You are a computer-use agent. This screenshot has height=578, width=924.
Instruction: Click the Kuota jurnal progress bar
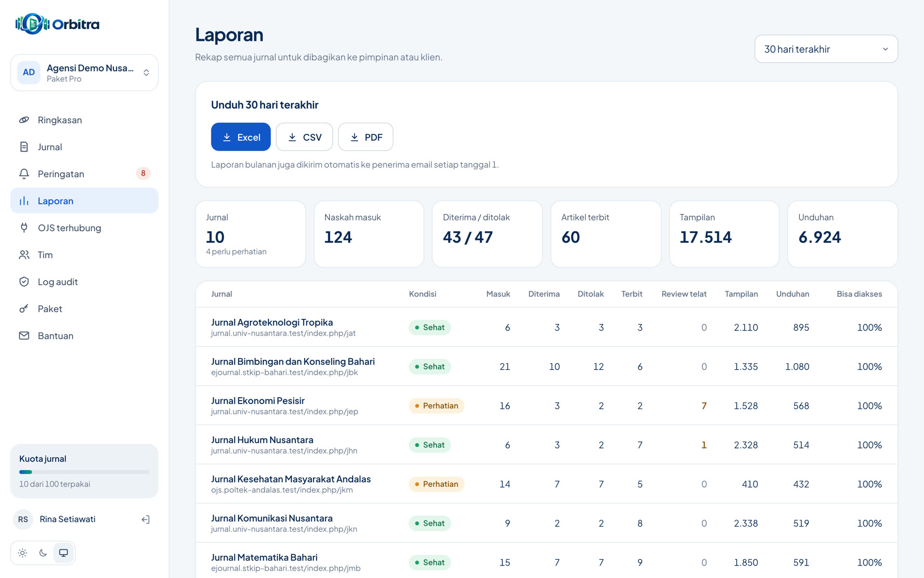point(84,472)
